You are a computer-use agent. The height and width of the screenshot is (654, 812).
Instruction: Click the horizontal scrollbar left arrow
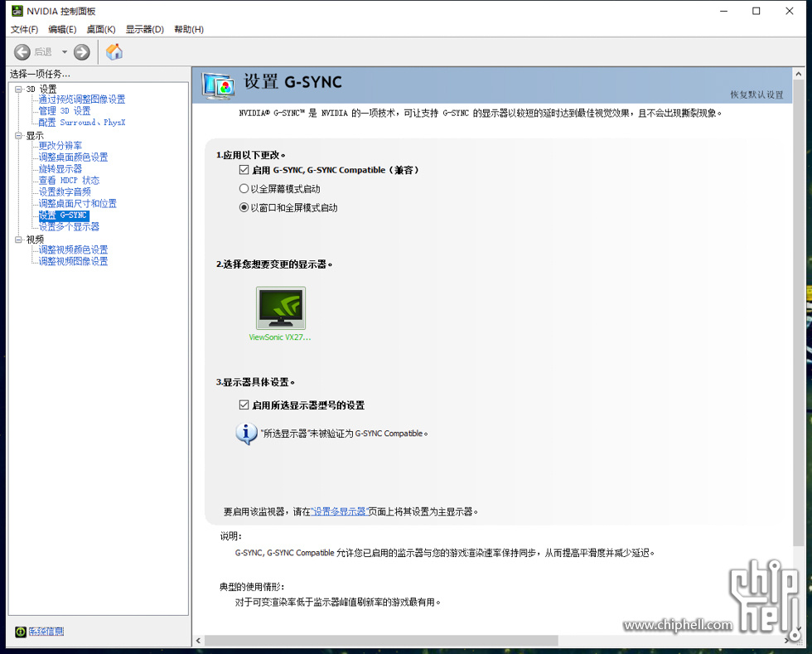[x=198, y=641]
